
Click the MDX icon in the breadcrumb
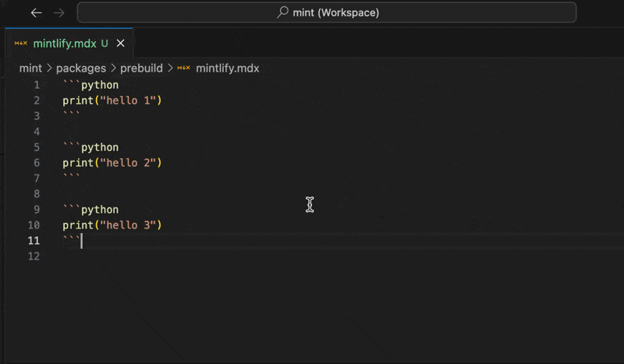[x=183, y=68]
